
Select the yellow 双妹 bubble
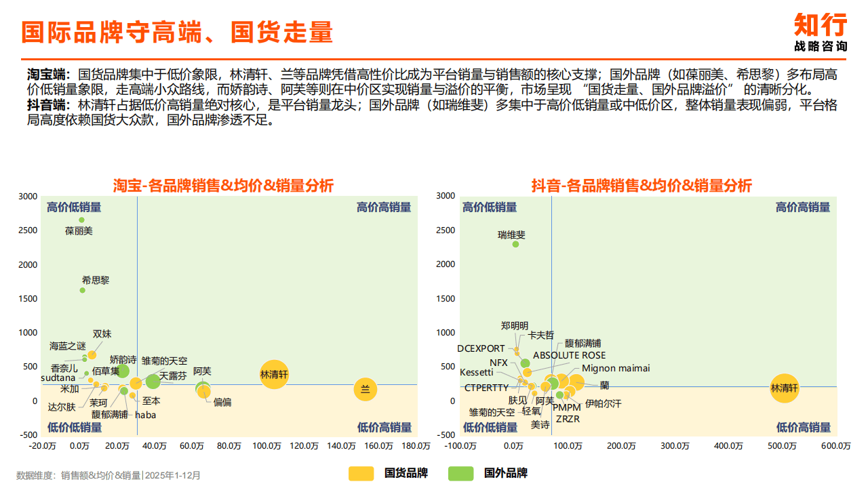click(x=92, y=355)
